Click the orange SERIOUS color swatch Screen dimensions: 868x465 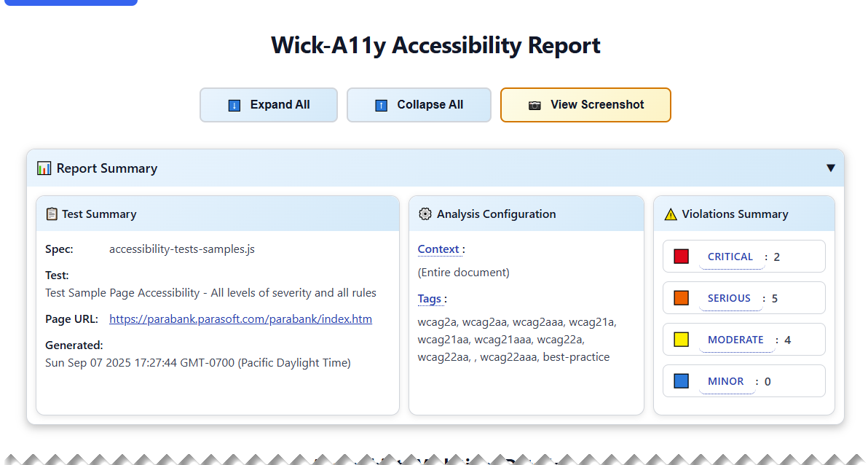click(681, 298)
